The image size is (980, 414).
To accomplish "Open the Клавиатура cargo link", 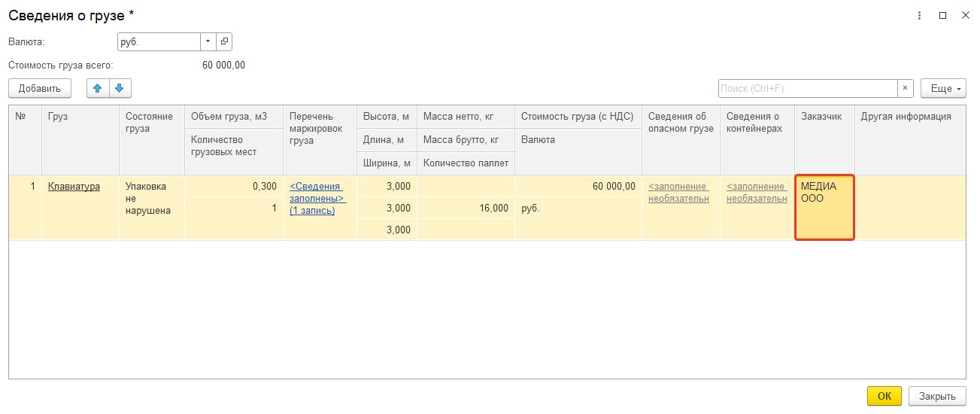I will (x=74, y=187).
